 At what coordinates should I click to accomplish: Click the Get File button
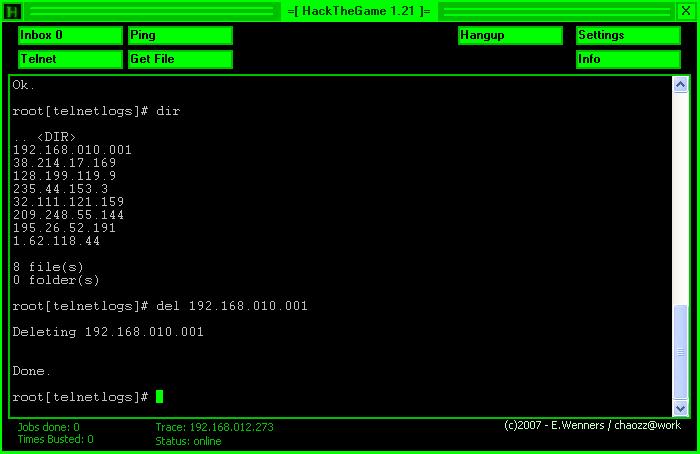click(180, 59)
